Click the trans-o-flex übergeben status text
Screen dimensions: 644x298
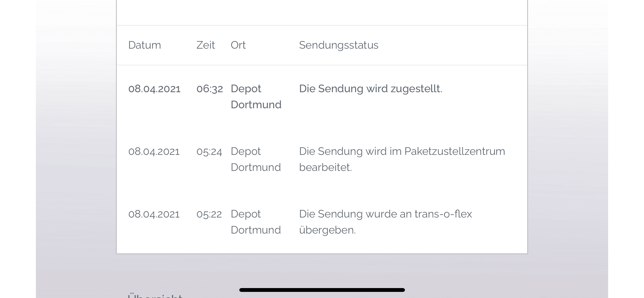[x=386, y=222]
